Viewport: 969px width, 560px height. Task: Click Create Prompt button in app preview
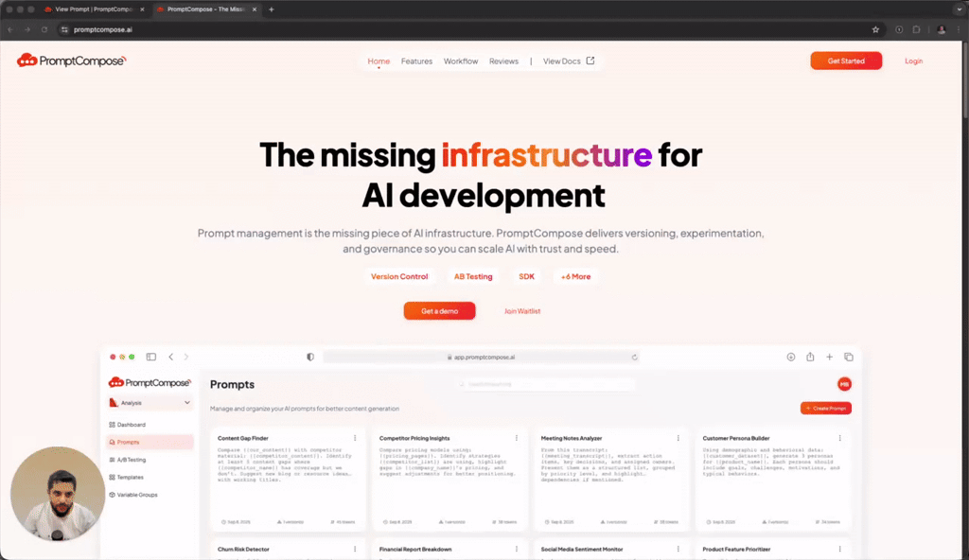825,408
